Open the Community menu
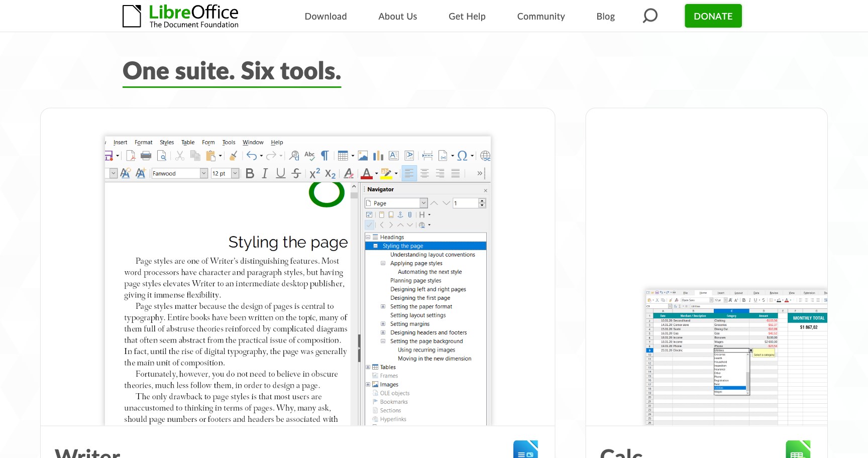Image resolution: width=868 pixels, height=458 pixels. pyautogui.click(x=541, y=16)
